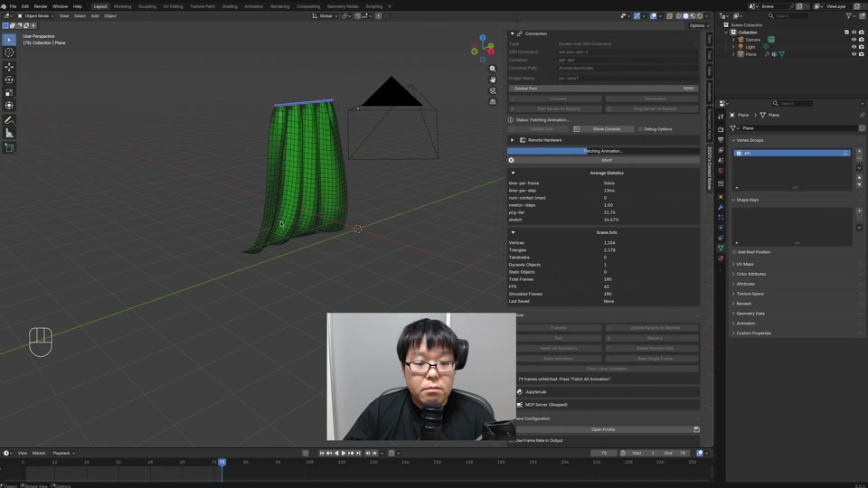
Task: Select the Select Box tool
Action: [9, 40]
